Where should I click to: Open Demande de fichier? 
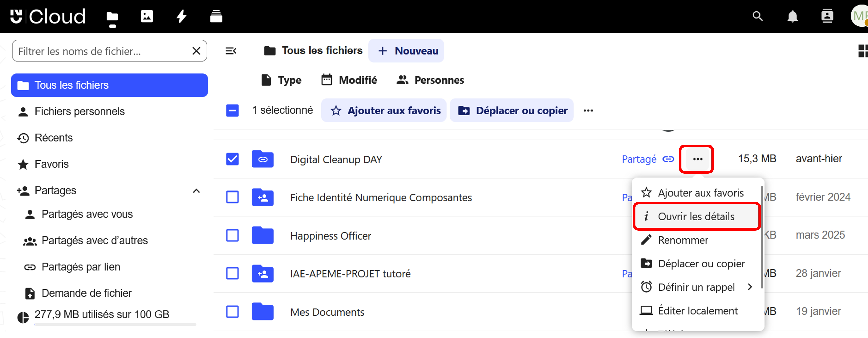[x=113, y=293]
